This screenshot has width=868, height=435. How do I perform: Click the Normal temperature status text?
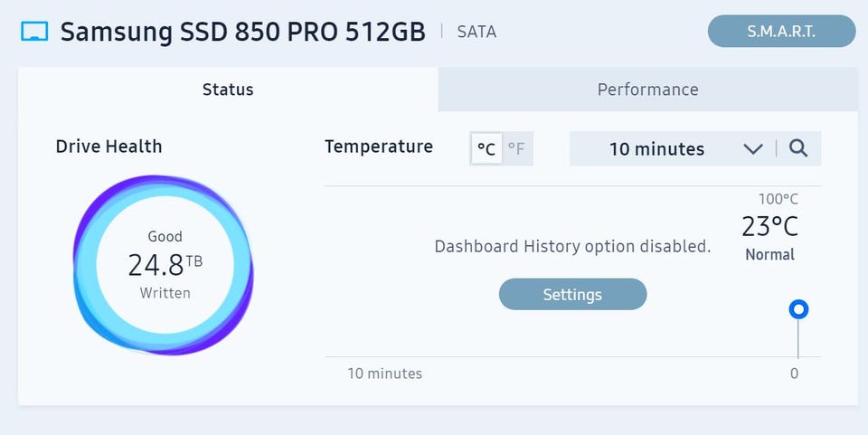pyautogui.click(x=769, y=255)
